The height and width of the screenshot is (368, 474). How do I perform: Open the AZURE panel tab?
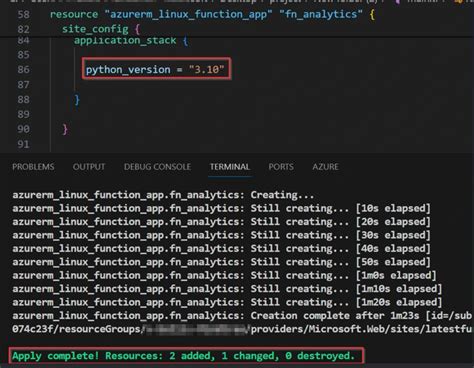coord(325,167)
